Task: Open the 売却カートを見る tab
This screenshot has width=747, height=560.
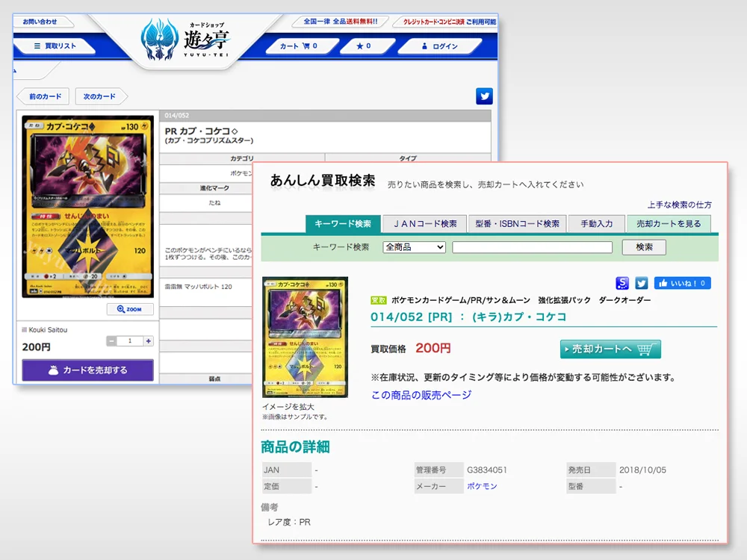Action: [x=669, y=223]
